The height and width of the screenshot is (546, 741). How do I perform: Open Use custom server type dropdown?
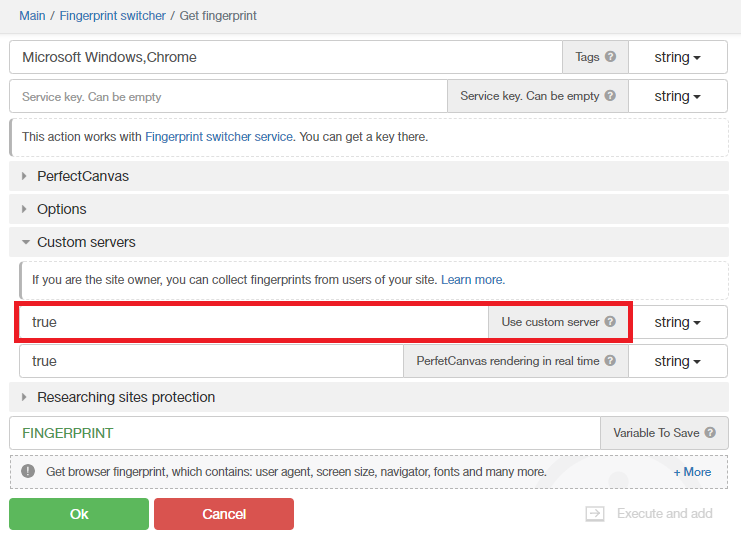[x=677, y=322]
